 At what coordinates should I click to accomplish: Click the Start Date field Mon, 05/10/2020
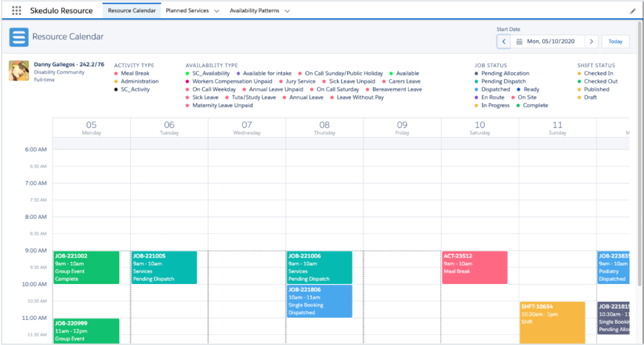tap(548, 41)
